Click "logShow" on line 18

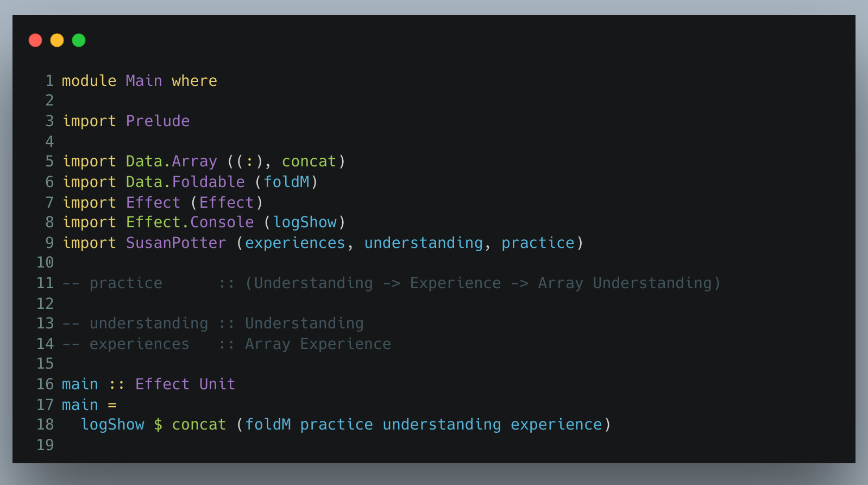[x=112, y=424]
